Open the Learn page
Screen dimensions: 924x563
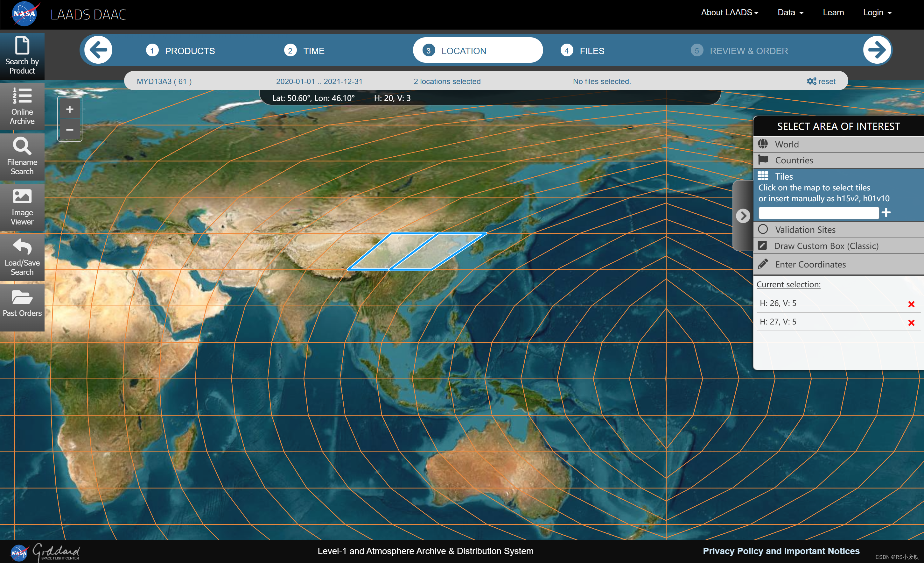pyautogui.click(x=833, y=13)
